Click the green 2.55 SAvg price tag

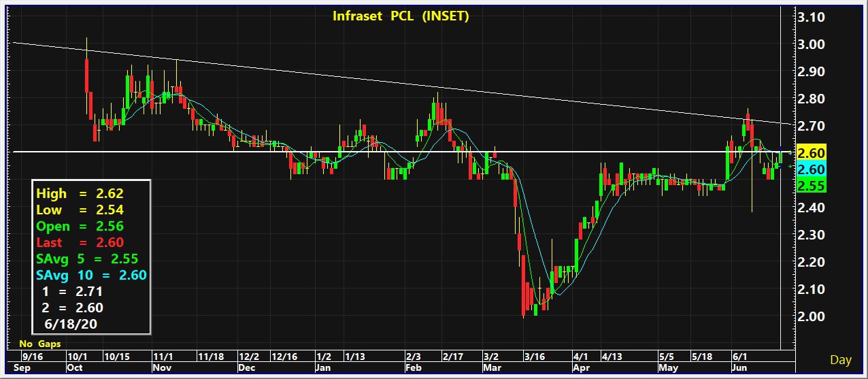811,185
